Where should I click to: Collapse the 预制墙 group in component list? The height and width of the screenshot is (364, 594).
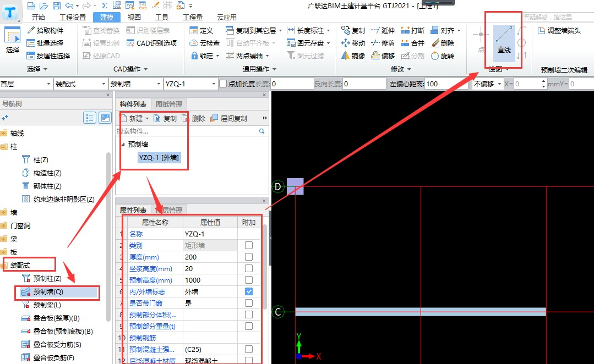tap(123, 145)
